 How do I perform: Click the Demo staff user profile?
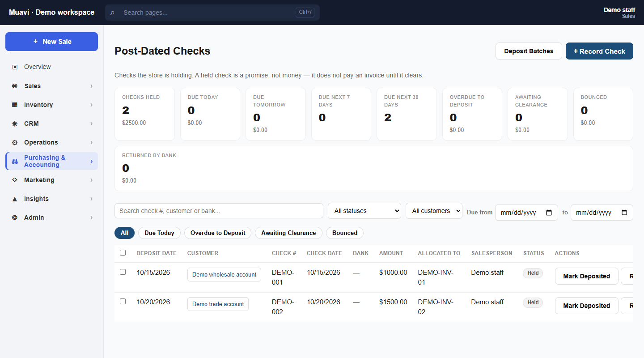tap(619, 13)
